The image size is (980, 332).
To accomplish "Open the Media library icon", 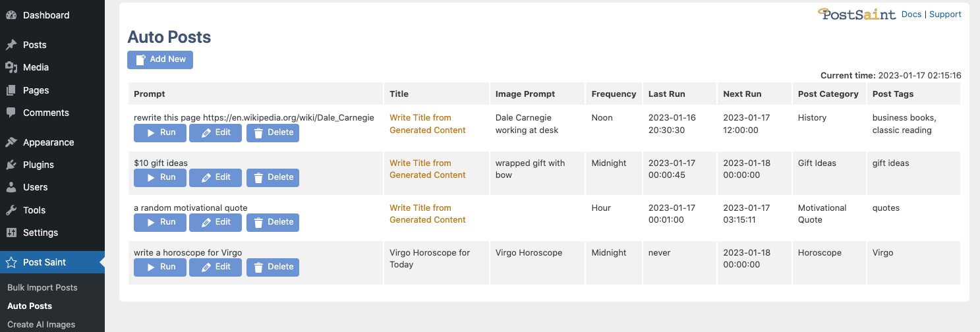I will (11, 67).
